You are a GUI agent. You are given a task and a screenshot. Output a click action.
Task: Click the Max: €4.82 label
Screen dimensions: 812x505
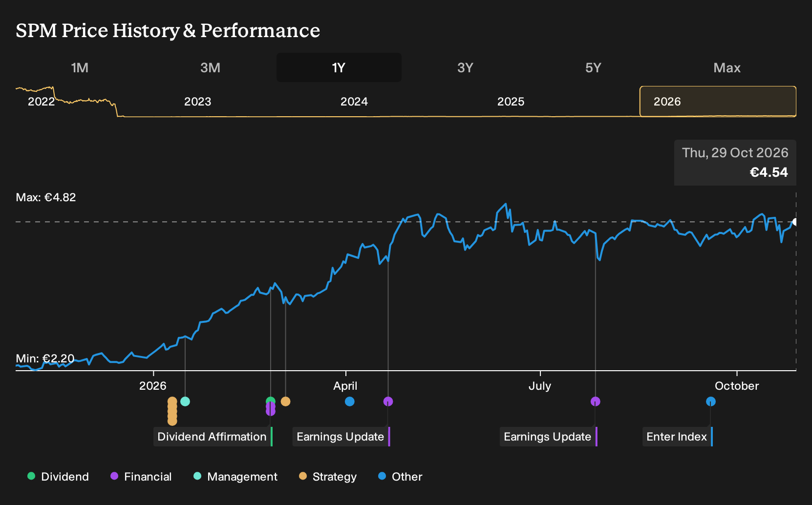46,197
